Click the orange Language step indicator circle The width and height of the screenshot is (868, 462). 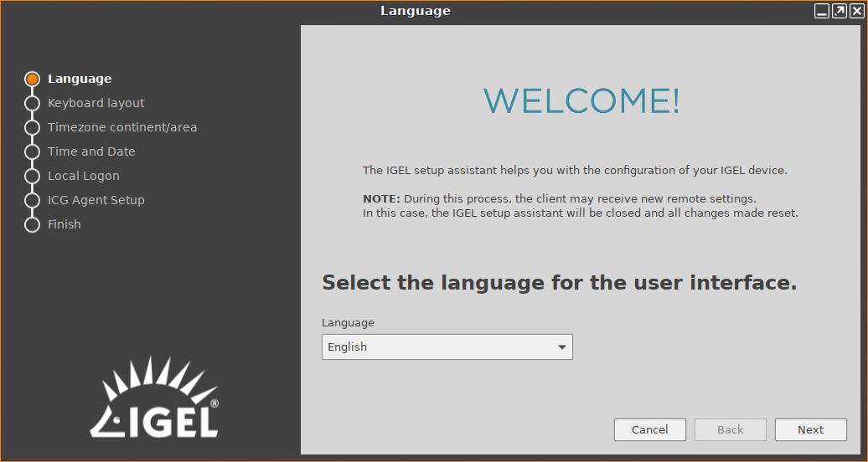(32, 79)
